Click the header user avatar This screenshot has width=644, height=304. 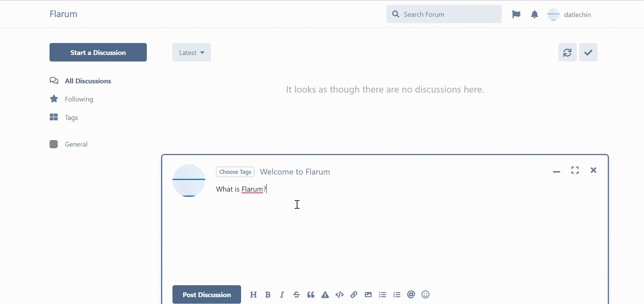[x=554, y=14]
